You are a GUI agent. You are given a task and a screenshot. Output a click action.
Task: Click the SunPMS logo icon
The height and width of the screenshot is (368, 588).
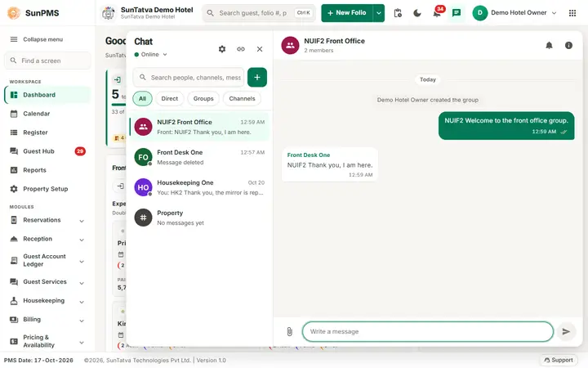(x=14, y=13)
